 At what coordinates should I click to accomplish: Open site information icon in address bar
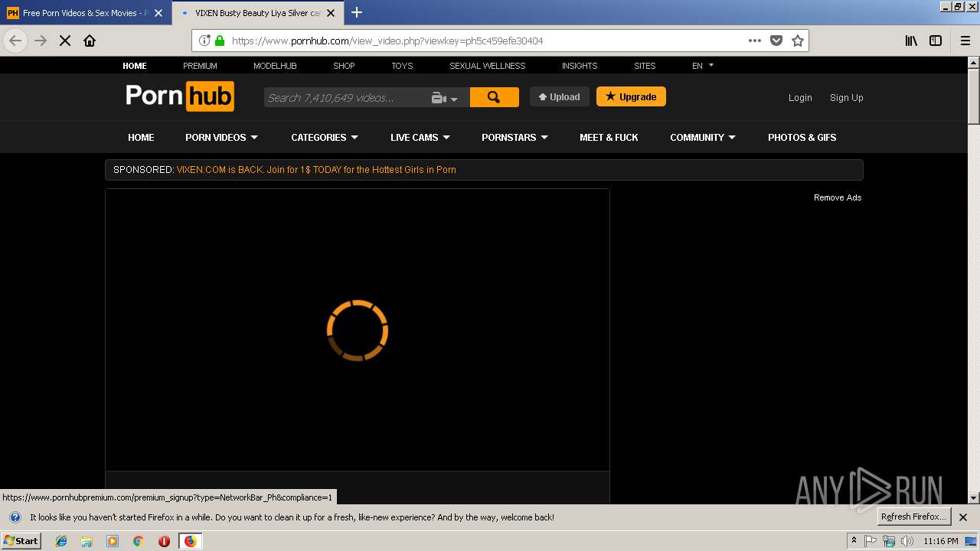click(x=204, y=41)
